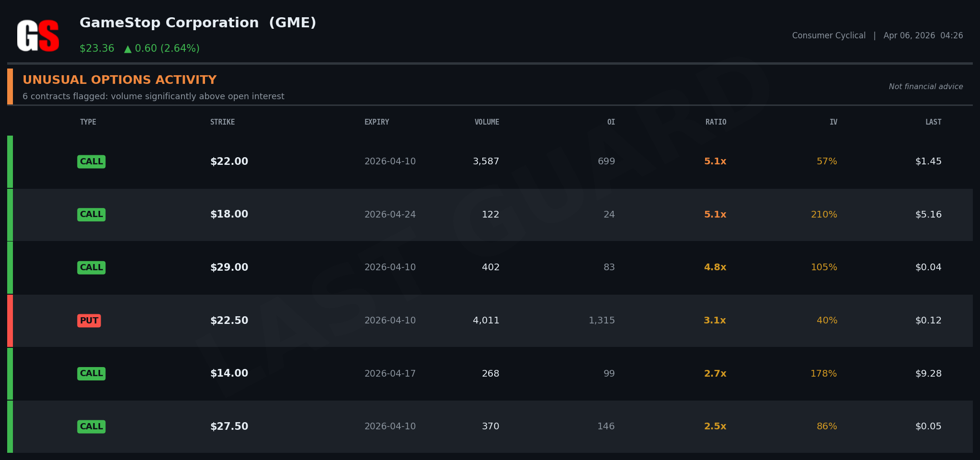The image size is (980, 460).
Task: Sort table by the VOLUME column header
Action: (487, 122)
